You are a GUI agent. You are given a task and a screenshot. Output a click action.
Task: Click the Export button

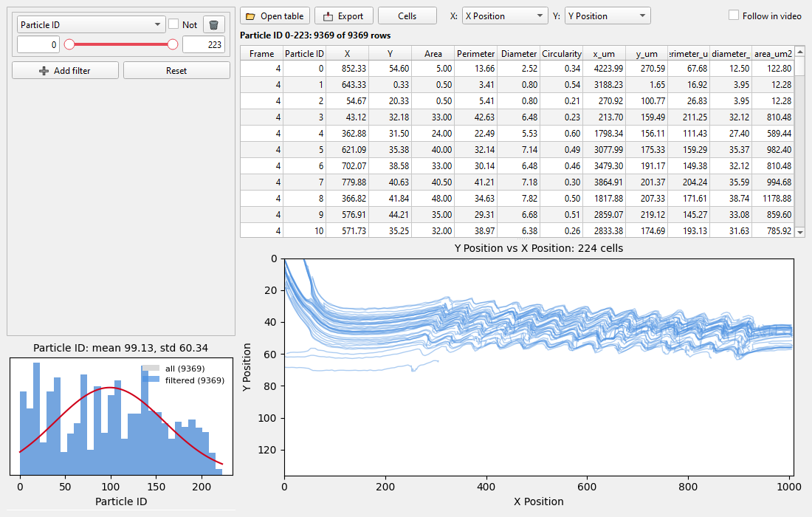tap(344, 16)
